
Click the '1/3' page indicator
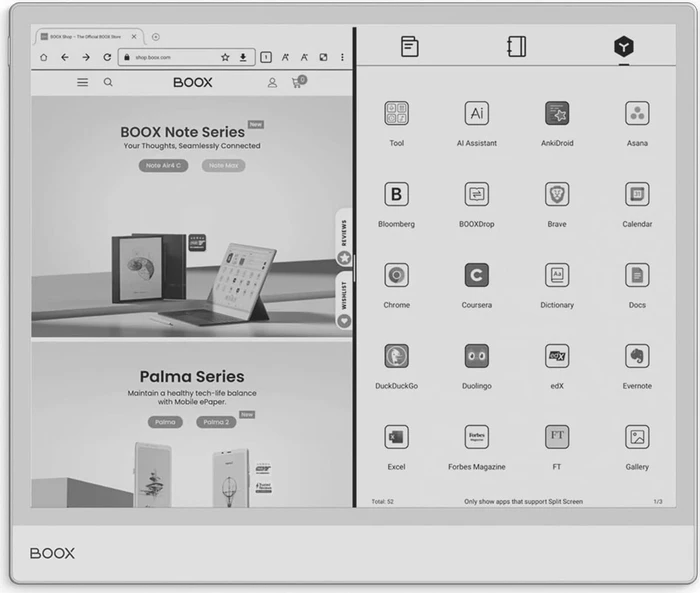658,501
